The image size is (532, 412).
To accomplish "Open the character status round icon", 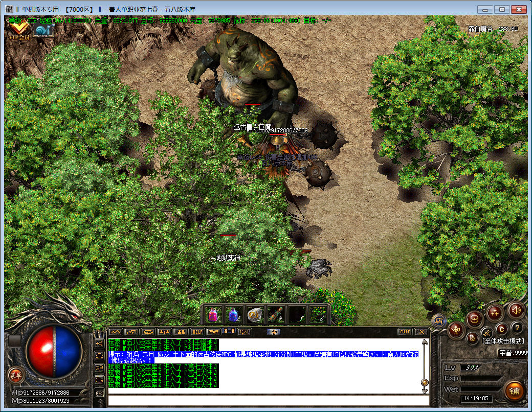I will point(455,330).
